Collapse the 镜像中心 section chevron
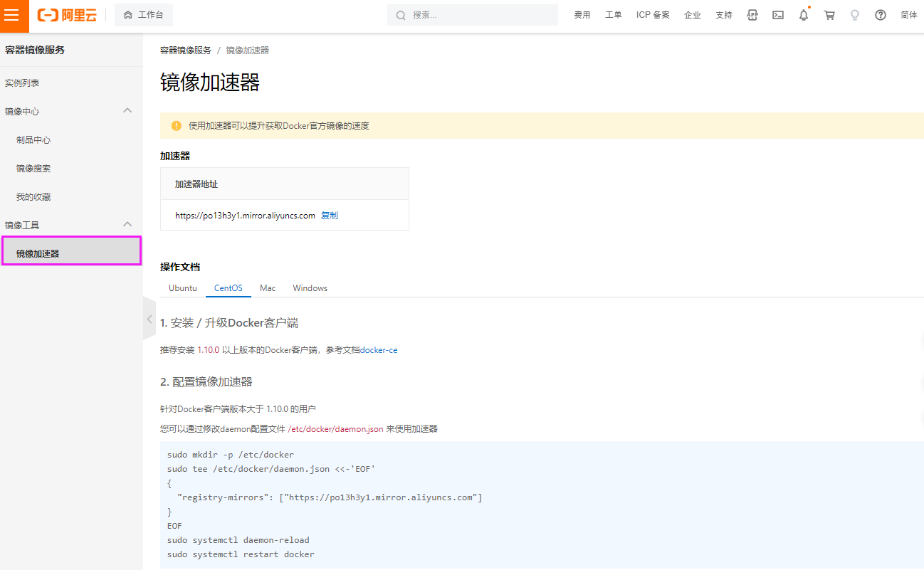924x570 pixels. tap(127, 110)
